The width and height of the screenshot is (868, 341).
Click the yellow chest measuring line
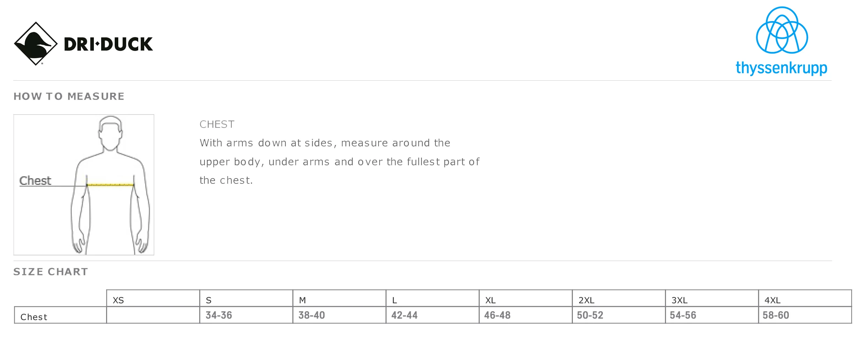tap(110, 184)
